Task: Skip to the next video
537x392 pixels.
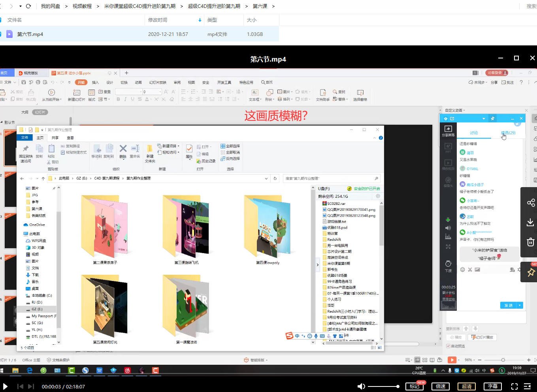Action: tap(31, 386)
